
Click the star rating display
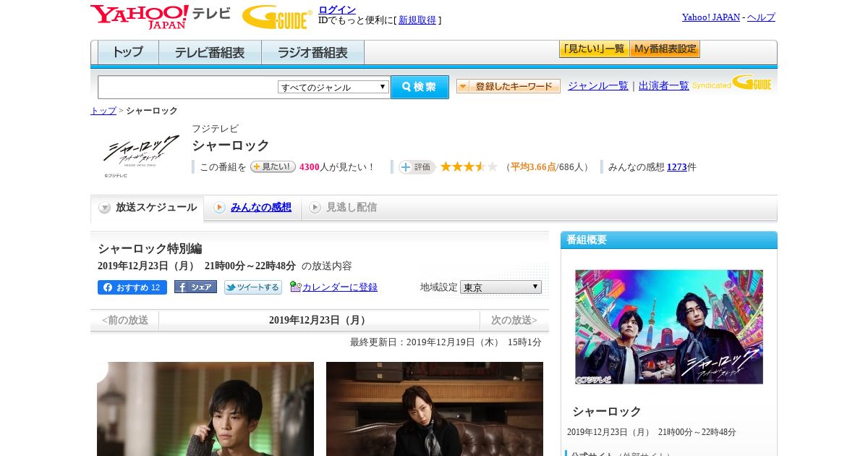point(469,166)
